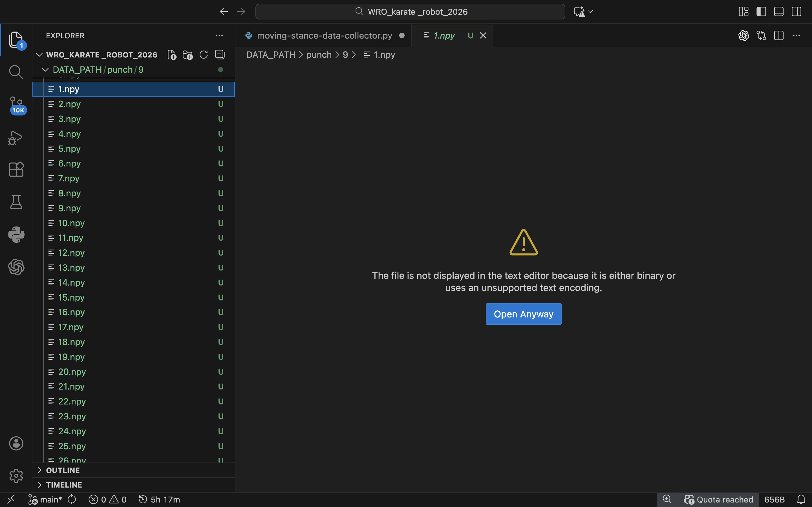Toggle primary side bar visibility
This screenshot has width=812, height=507.
pyautogui.click(x=761, y=12)
